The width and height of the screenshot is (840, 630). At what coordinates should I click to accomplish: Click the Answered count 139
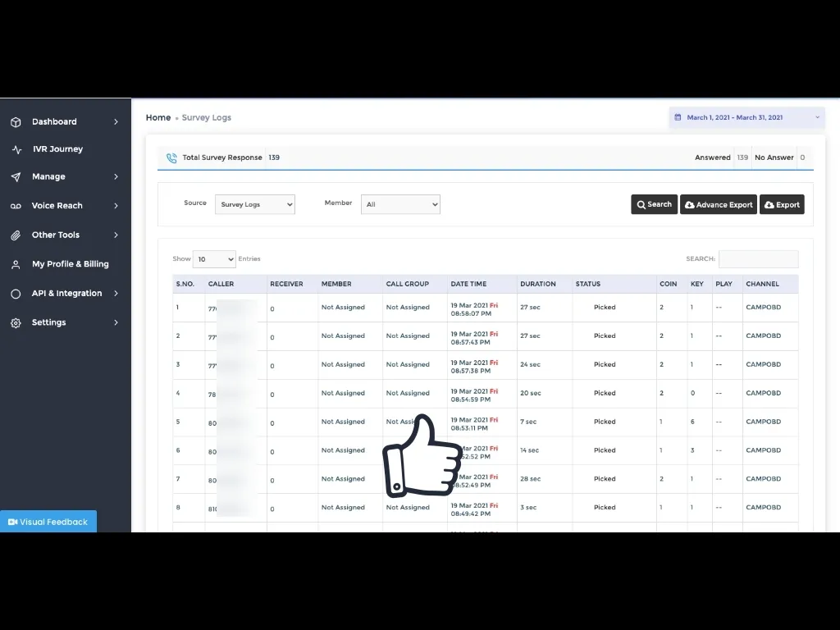click(x=742, y=157)
